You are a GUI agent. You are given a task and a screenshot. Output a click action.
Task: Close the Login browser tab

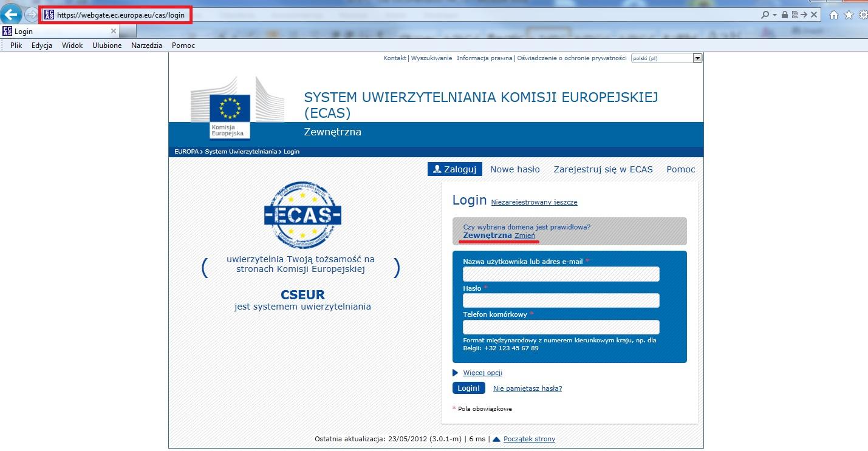pos(113,31)
